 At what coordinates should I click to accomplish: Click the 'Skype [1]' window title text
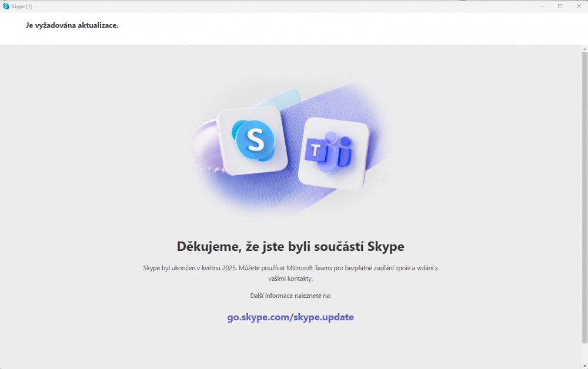coord(22,6)
